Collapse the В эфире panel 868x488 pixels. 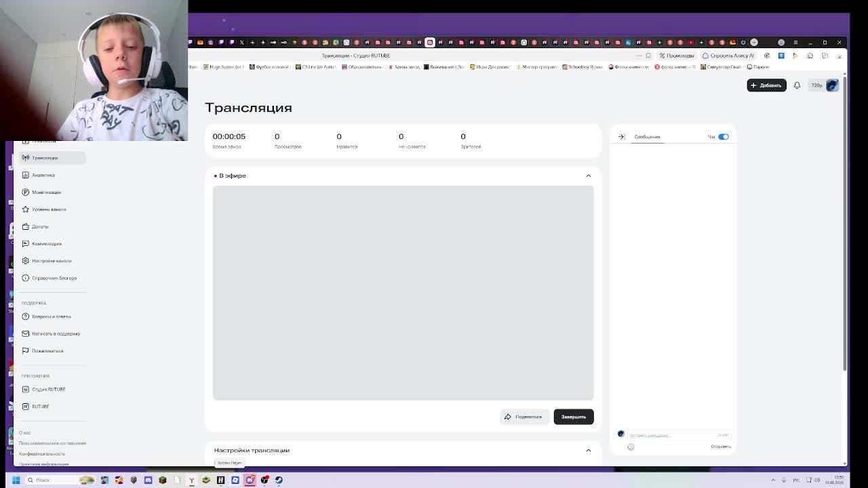589,176
